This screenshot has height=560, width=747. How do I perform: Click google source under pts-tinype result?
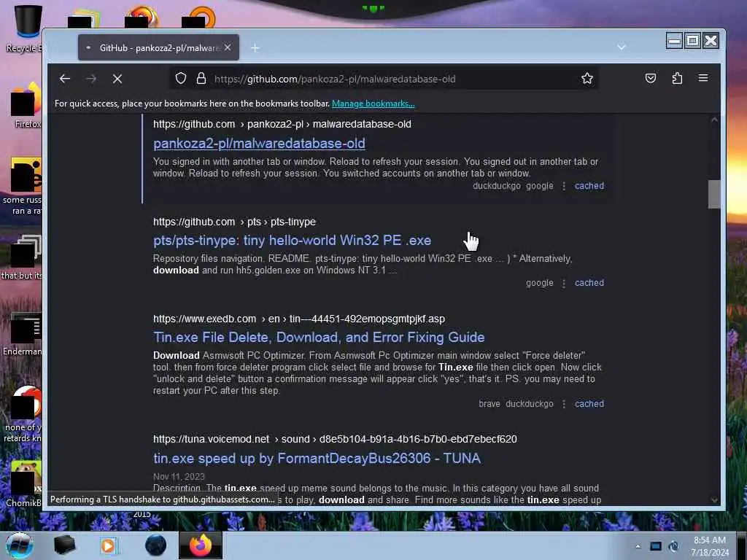point(540,283)
